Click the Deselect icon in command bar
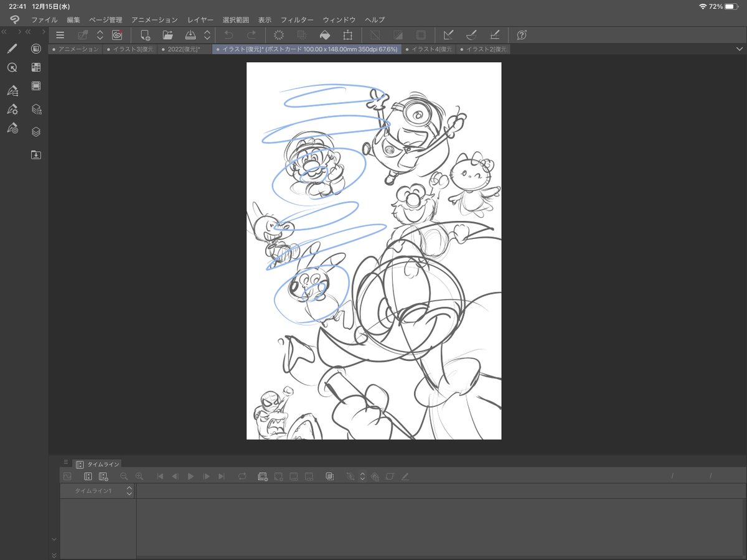 [x=375, y=35]
